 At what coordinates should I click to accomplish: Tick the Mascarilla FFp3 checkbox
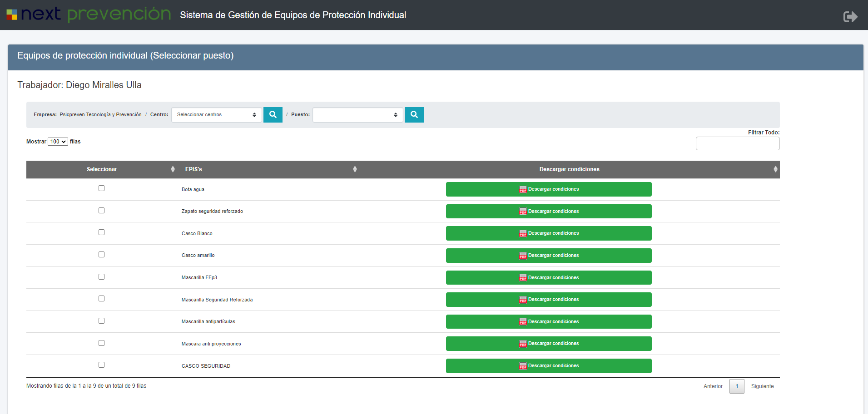coord(101,277)
